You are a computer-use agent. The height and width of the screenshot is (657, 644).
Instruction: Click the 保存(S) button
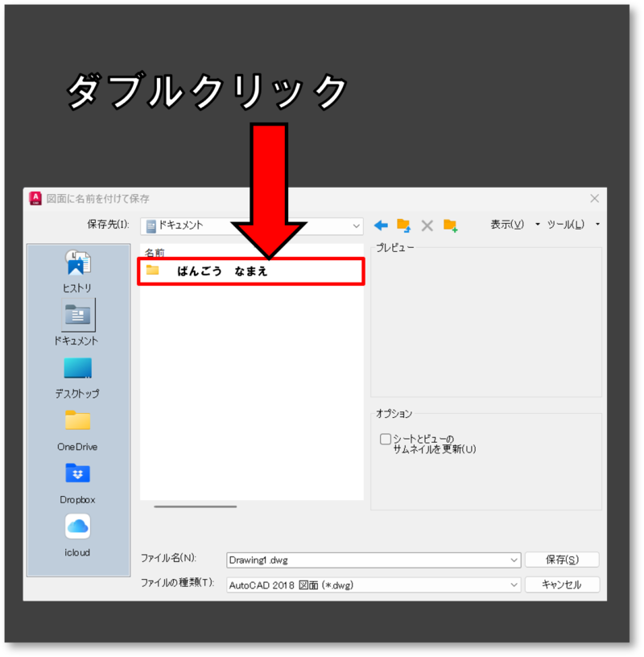(x=562, y=560)
